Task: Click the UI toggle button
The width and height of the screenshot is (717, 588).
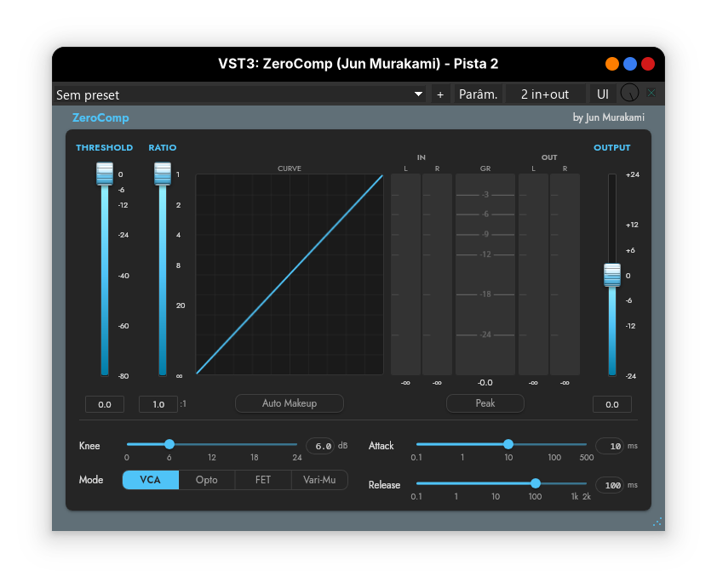Action: click(603, 94)
